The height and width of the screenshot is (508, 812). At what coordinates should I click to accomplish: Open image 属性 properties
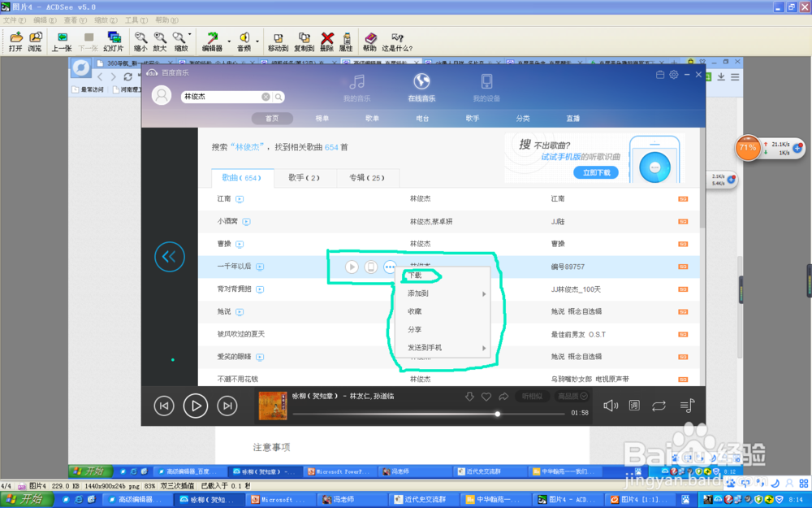tap(346, 41)
